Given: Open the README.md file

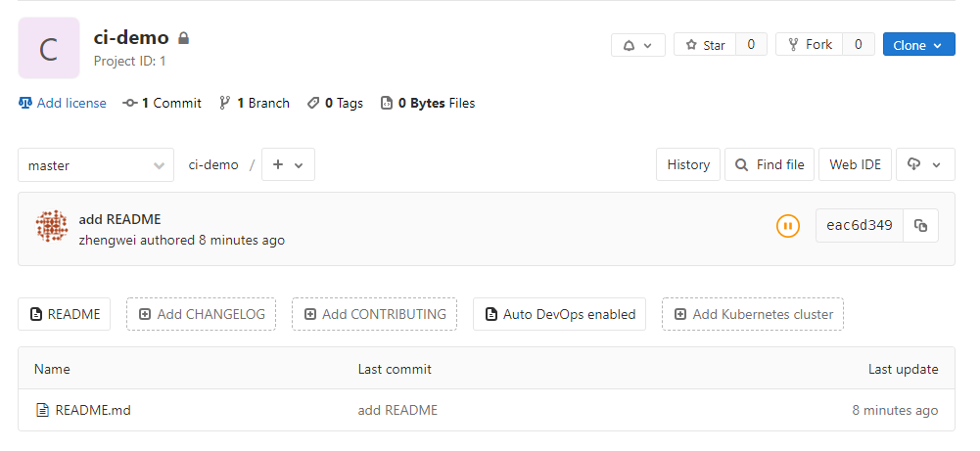Looking at the screenshot, I should [x=92, y=410].
